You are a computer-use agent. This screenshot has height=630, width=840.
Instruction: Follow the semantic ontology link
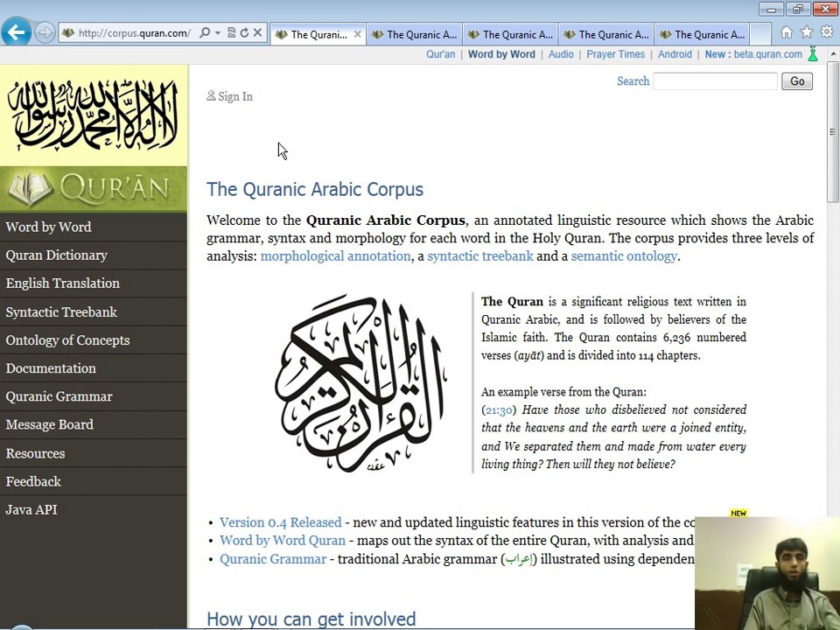pyautogui.click(x=624, y=256)
